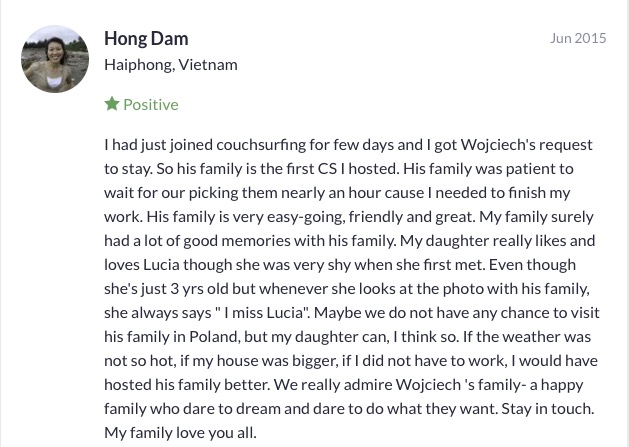This screenshot has height=447, width=629.
Task: Open Hong Dam's round profile photo
Action: (55, 59)
